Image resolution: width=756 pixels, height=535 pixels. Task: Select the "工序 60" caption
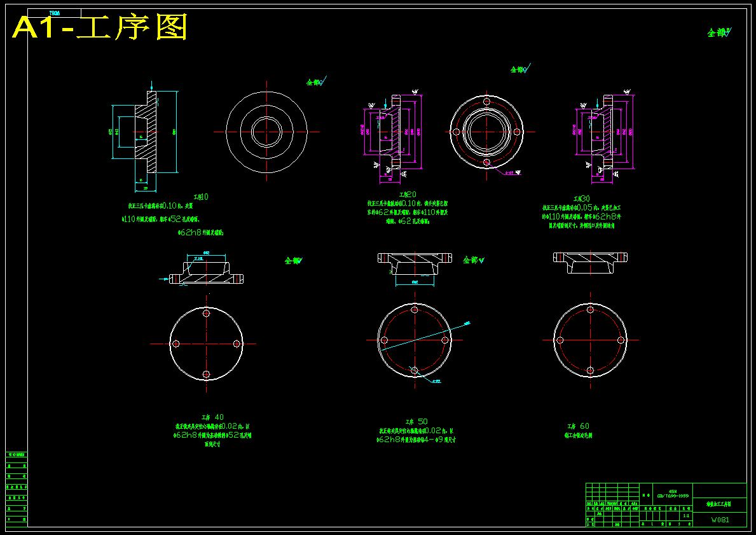(578, 426)
